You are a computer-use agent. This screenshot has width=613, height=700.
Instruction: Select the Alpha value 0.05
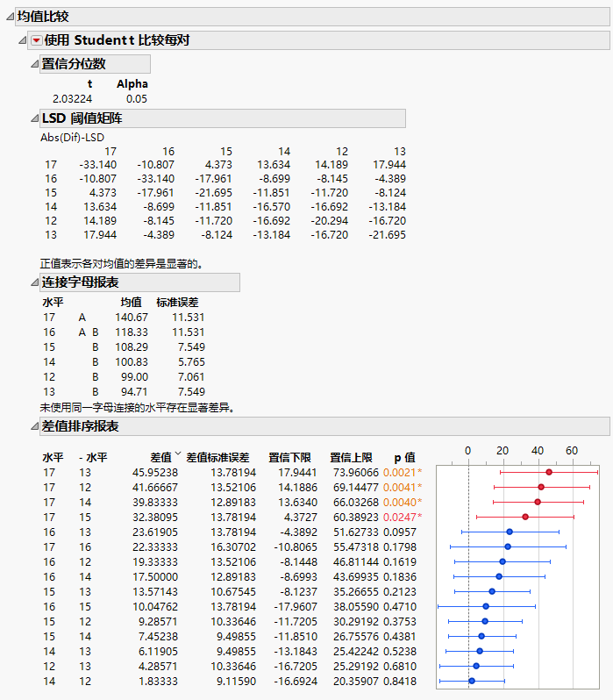(x=137, y=98)
